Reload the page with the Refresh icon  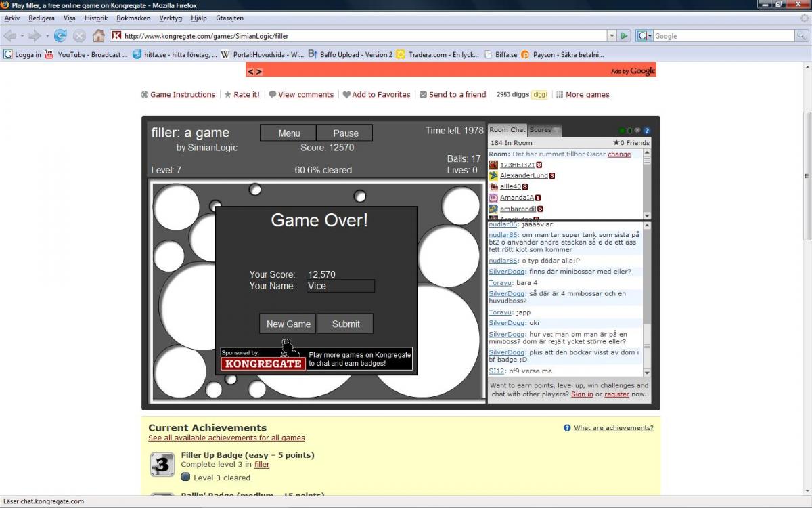[60, 36]
